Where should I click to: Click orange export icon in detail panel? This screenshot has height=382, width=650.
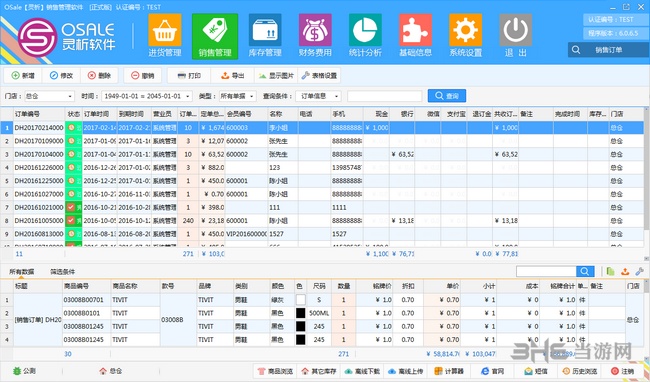pyautogui.click(x=625, y=271)
